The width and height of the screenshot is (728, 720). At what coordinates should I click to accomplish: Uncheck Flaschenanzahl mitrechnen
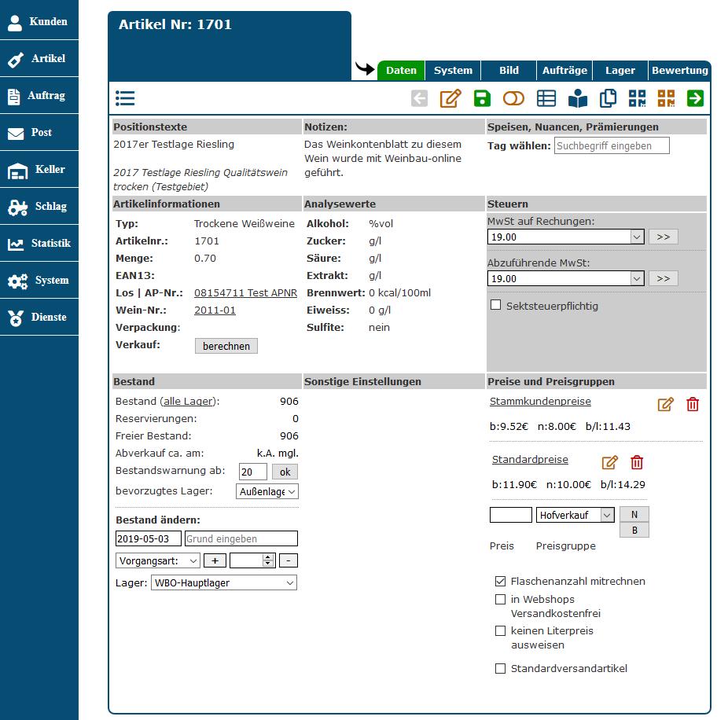click(500, 582)
